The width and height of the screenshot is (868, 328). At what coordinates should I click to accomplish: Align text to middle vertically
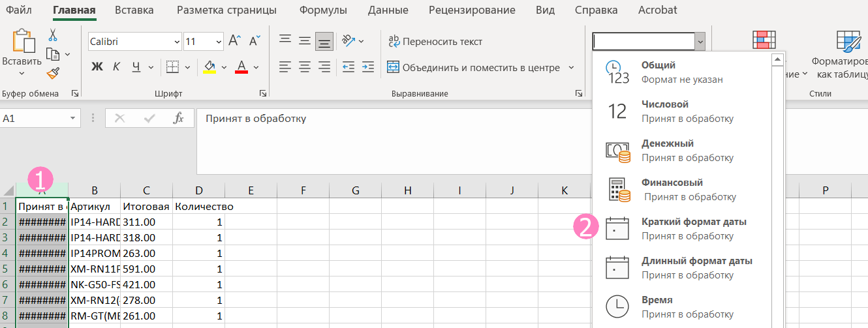(x=304, y=40)
